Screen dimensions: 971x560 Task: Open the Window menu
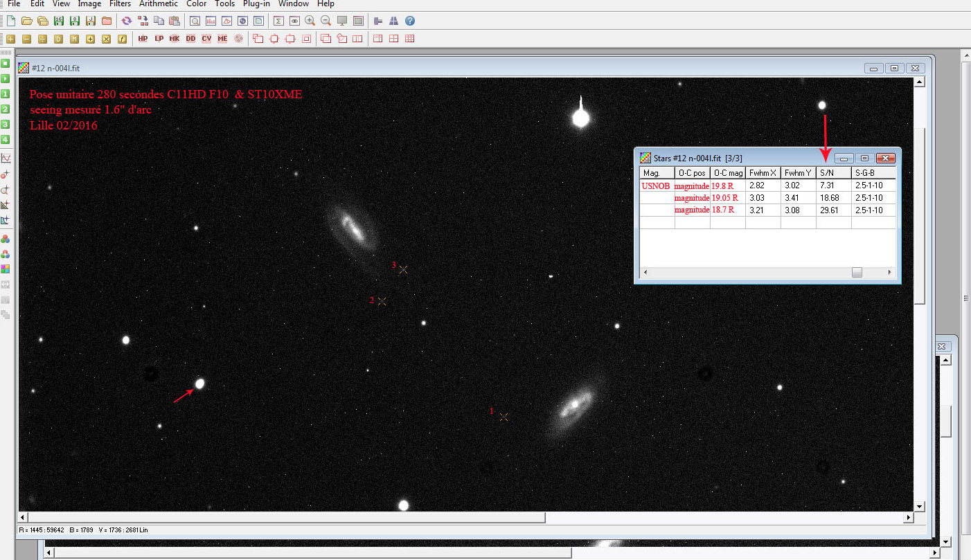294,4
